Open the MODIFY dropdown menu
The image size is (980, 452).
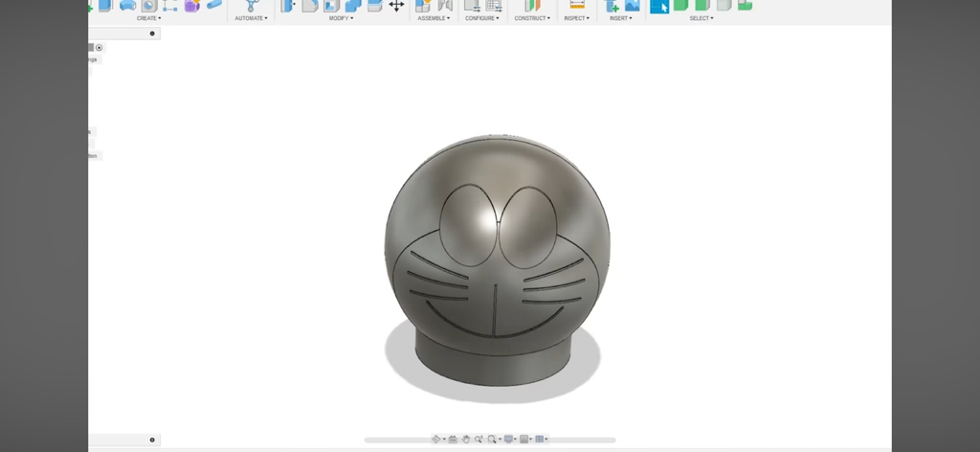click(342, 18)
